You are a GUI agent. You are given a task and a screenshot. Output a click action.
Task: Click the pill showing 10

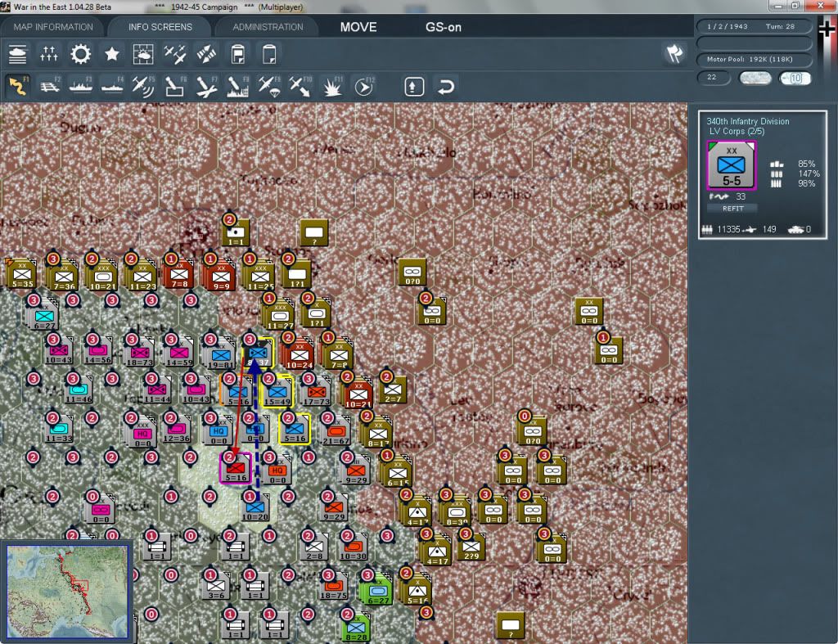795,78
